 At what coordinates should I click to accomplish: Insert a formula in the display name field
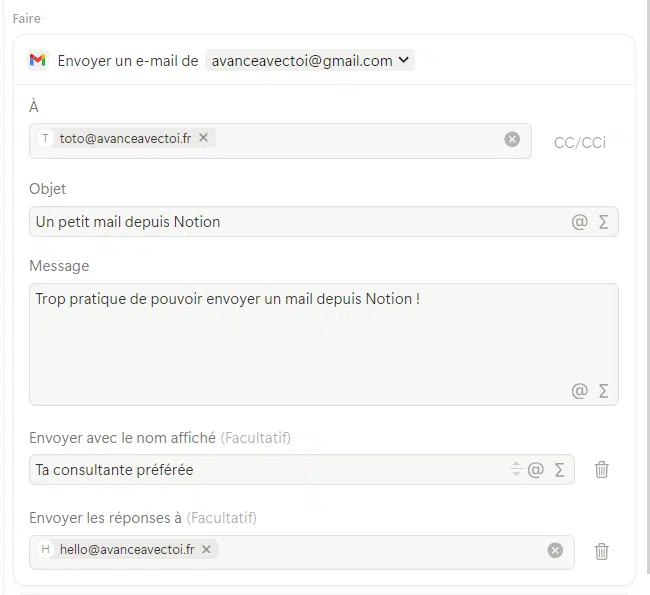coord(560,470)
